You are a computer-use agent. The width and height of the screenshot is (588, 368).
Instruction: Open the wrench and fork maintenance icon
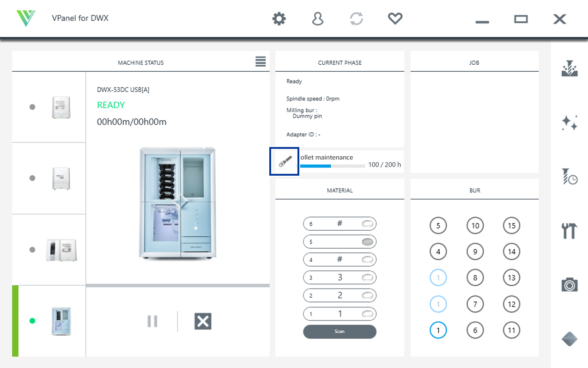point(570,230)
